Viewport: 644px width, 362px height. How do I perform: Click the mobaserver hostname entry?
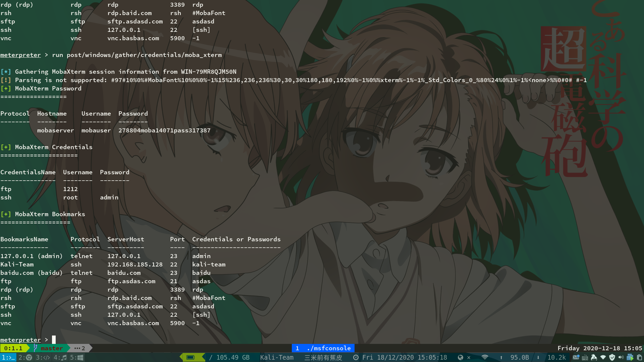coord(56,130)
